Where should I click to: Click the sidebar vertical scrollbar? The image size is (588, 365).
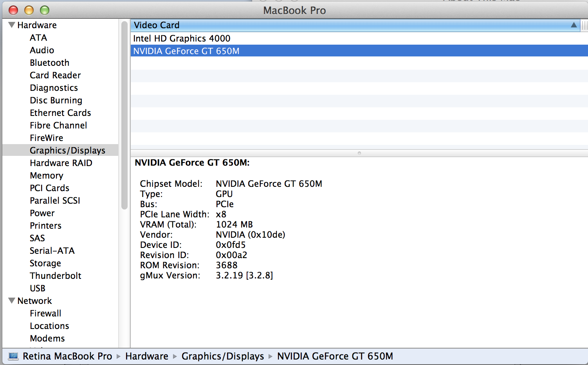click(124, 115)
